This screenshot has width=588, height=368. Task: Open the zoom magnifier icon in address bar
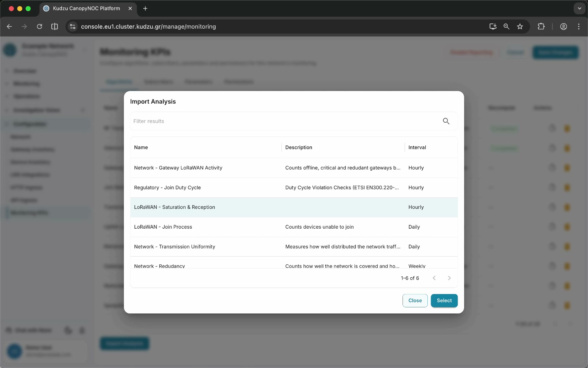coord(506,27)
